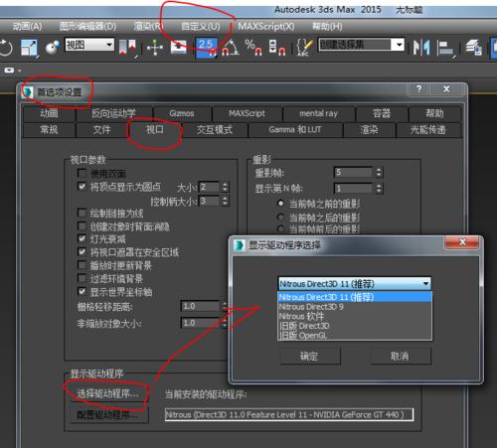Image resolution: width=497 pixels, height=448 pixels.
Task: Enable the Use Dual Planes checkbox
Action: click(82, 173)
